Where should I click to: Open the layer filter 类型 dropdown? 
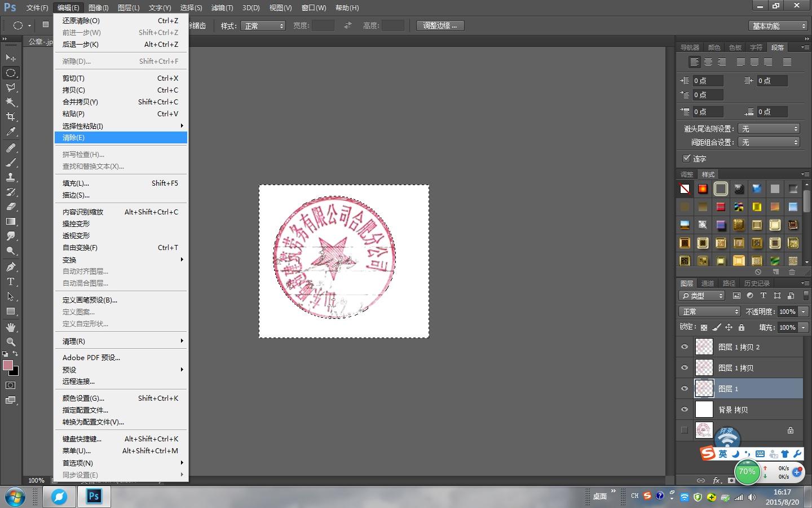pos(701,296)
